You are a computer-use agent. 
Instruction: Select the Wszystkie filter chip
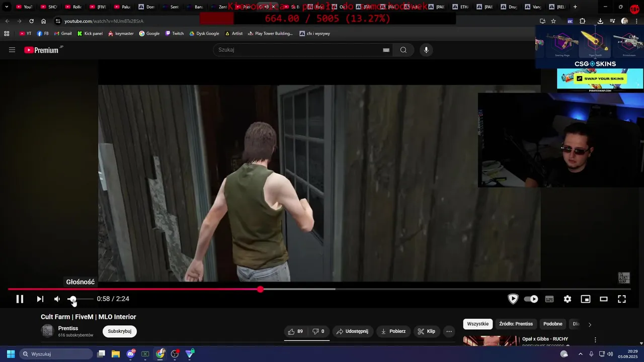477,324
